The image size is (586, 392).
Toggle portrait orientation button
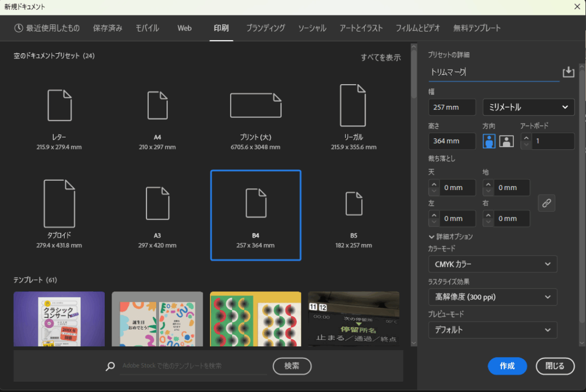(489, 141)
